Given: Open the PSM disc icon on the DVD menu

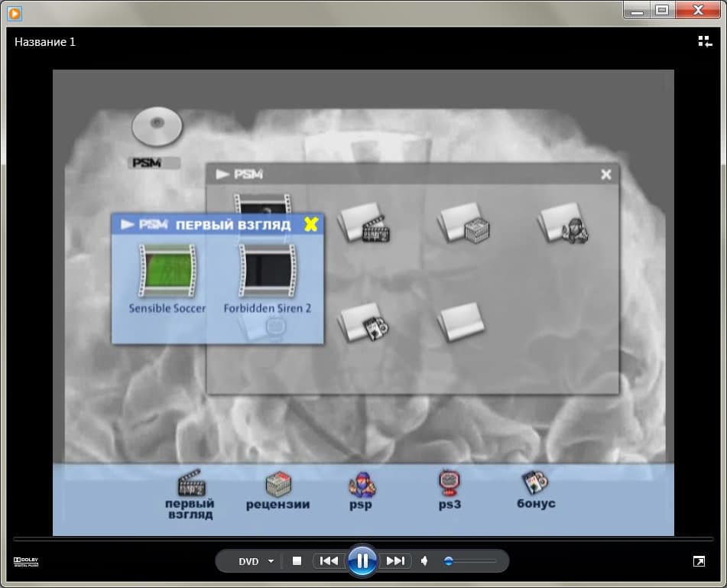Looking at the screenshot, I should tap(157, 127).
